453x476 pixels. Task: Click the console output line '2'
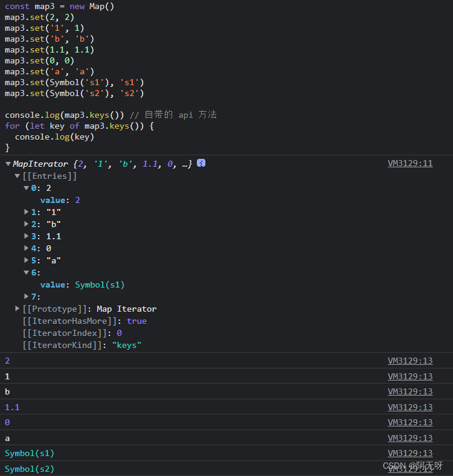[x=7, y=361]
